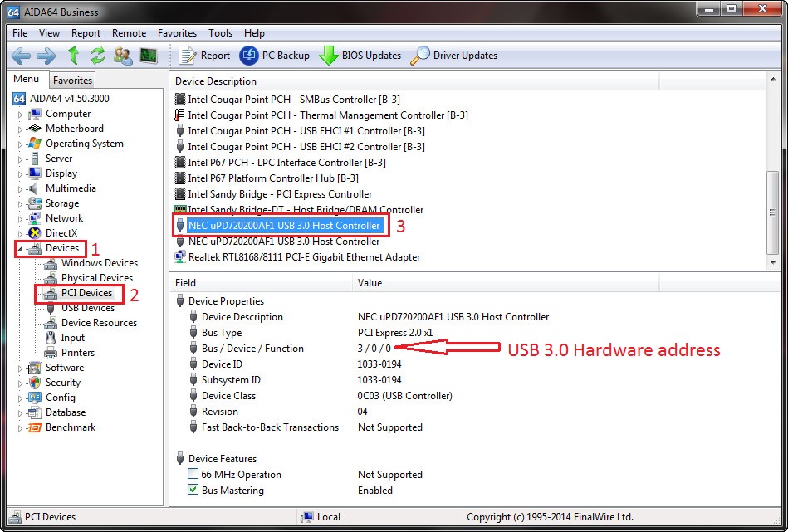Open the Help menu

tap(254, 33)
